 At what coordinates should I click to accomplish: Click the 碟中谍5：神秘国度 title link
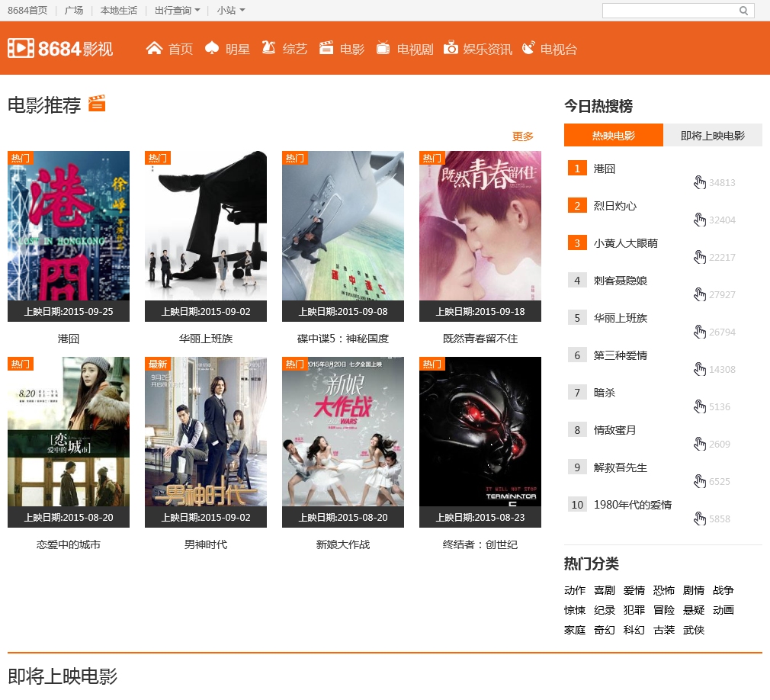point(343,339)
